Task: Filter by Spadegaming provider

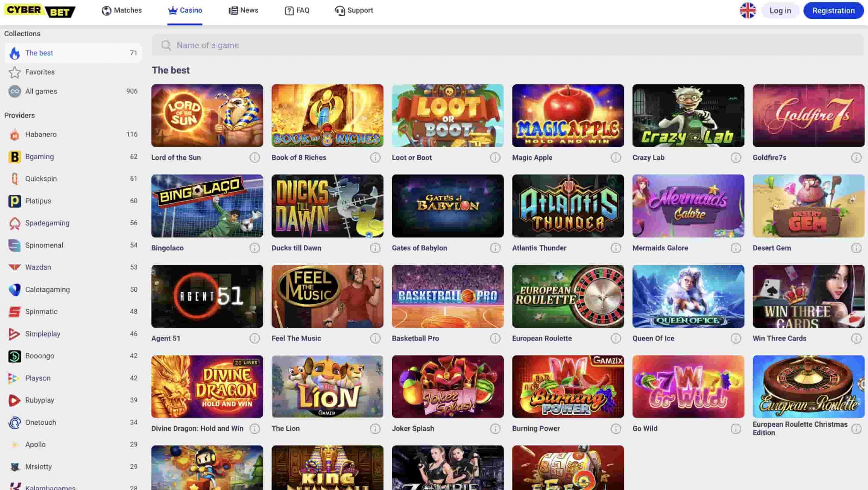Action: (x=73, y=223)
